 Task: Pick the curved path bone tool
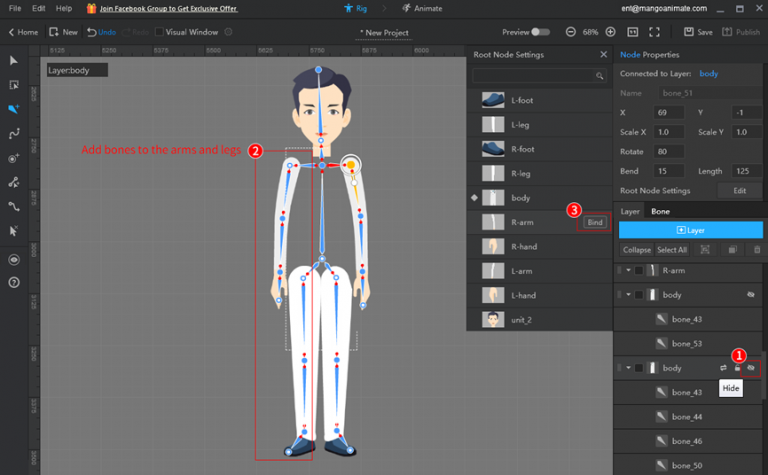14,133
